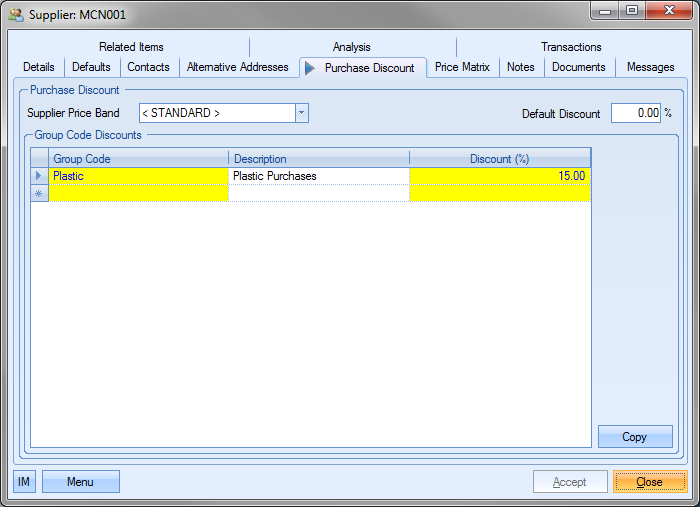Click the new row asterisk marker
The height and width of the screenshot is (507, 700).
[40, 193]
